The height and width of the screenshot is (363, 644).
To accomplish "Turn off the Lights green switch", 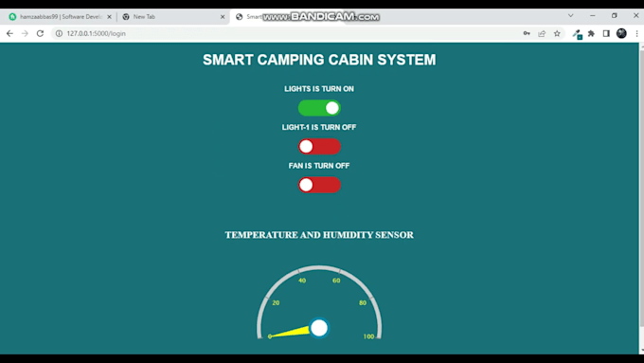I will point(319,108).
